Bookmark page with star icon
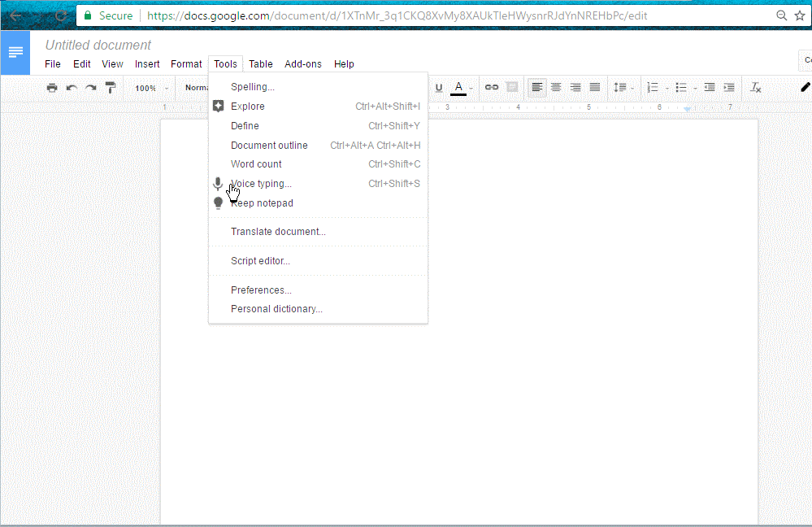The width and height of the screenshot is (812, 527). click(x=800, y=15)
